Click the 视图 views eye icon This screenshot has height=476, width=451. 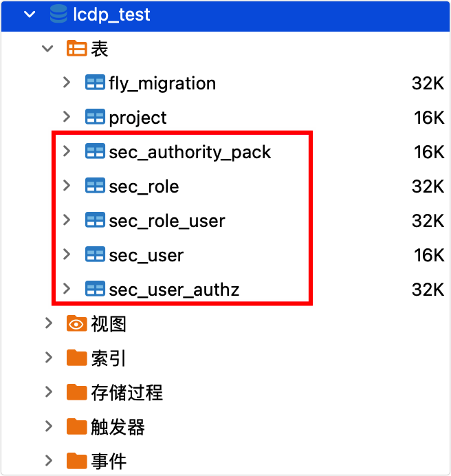point(76,324)
